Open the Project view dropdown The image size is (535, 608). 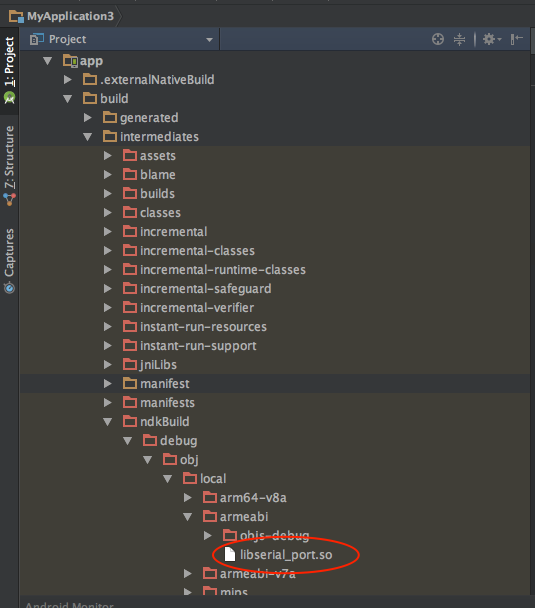pos(209,40)
